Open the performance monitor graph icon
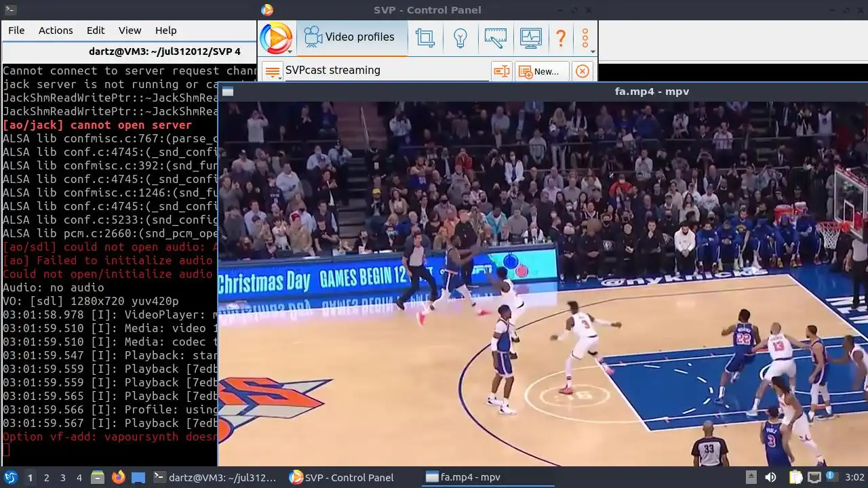 tap(531, 37)
